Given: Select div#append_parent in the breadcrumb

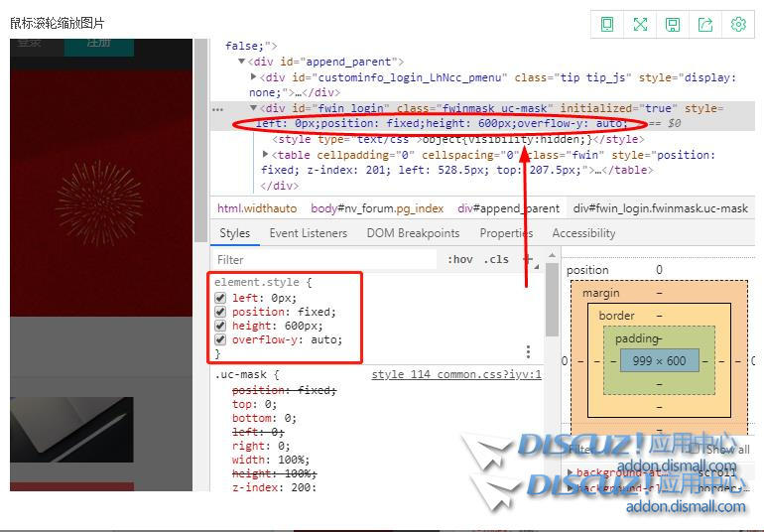Looking at the screenshot, I should (508, 208).
